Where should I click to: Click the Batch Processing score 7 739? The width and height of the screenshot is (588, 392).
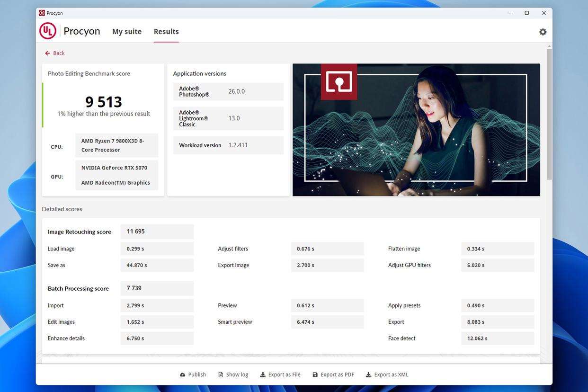click(157, 288)
